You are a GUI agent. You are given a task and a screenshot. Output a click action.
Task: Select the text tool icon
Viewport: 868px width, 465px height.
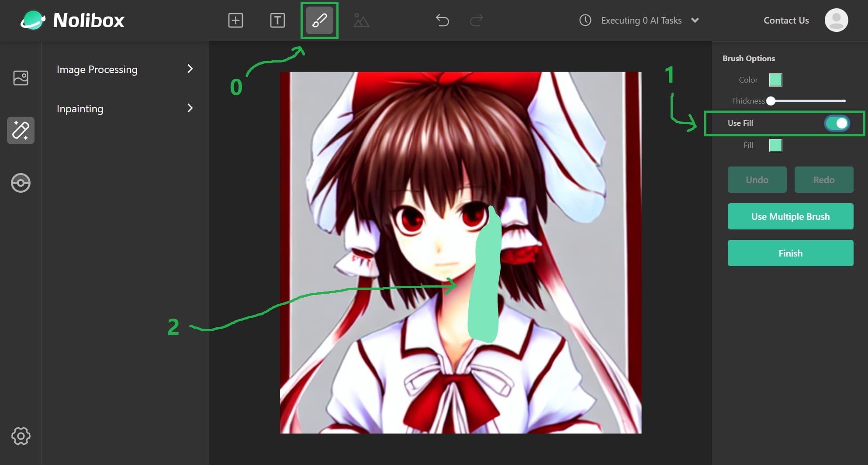coord(277,20)
